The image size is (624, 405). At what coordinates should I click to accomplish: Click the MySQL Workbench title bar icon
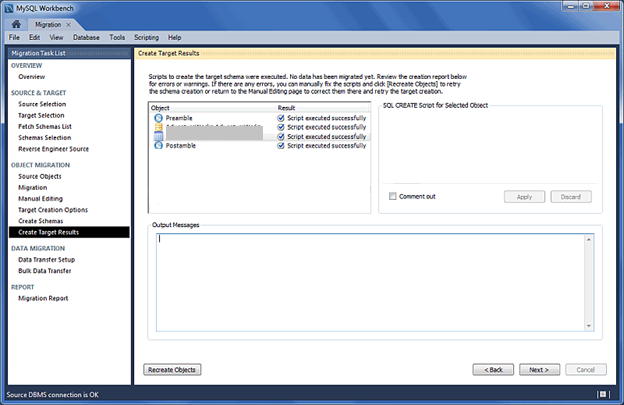8,7
